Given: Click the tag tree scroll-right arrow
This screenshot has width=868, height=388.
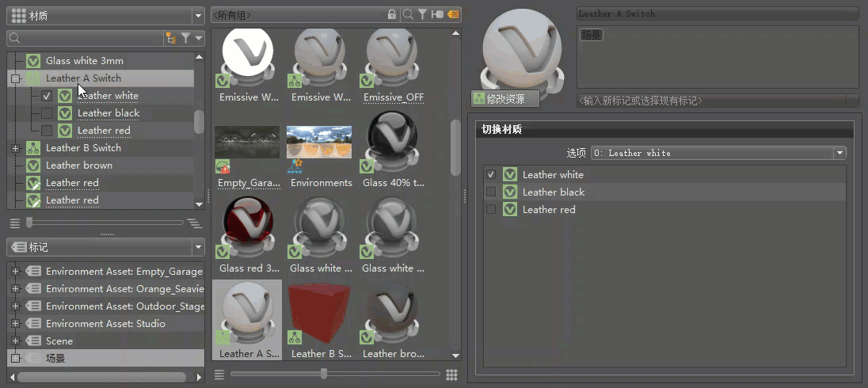Looking at the screenshot, I should [x=200, y=378].
